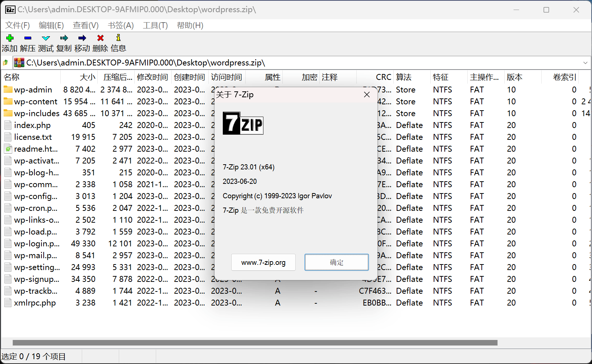Click the Test (测试) toolbar icon

click(x=46, y=38)
